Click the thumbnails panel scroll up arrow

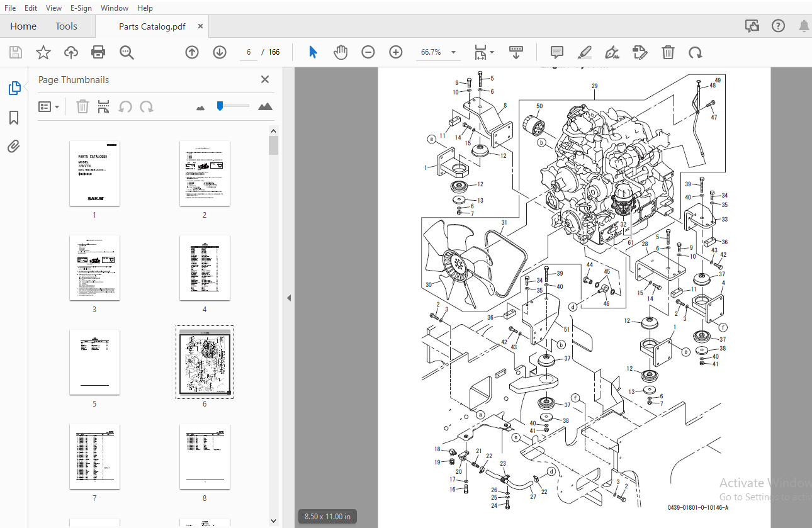point(273,131)
